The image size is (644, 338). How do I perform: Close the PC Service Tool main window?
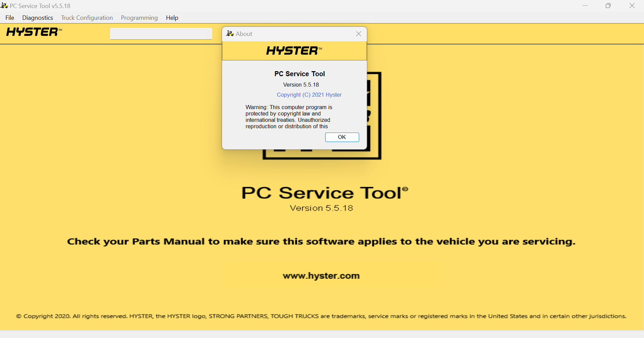(x=632, y=6)
